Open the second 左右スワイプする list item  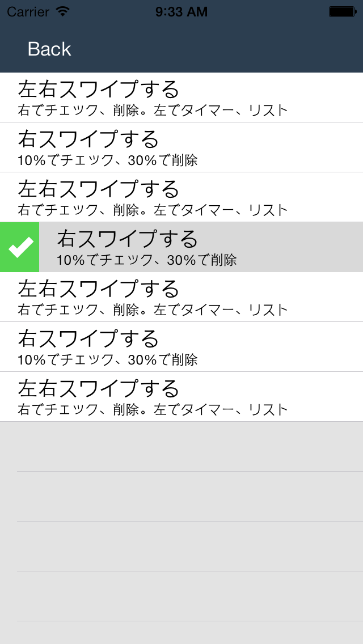point(99,189)
